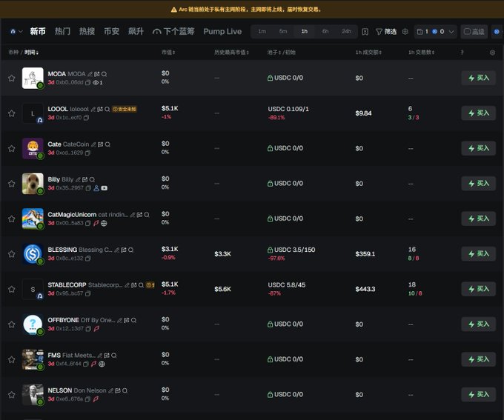
Task: Sort by 1h 交易数 column
Action: tap(421, 52)
